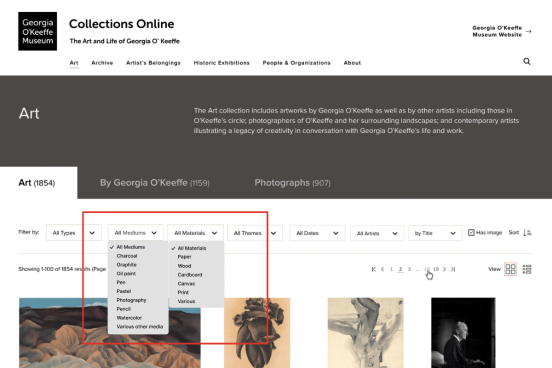Go to previous results page arrow
Screen dimensions: 552x368
[383, 269]
